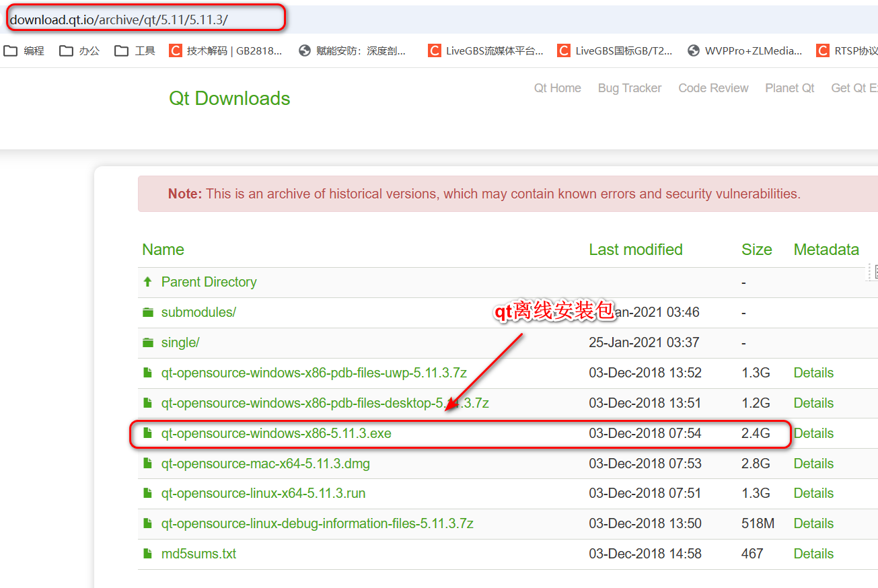878x588 pixels.
Task: Sort the list by Name column
Action: [x=163, y=250]
